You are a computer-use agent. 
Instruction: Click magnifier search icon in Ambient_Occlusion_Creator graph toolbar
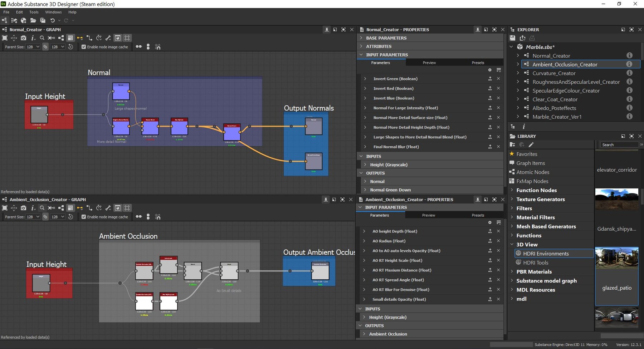click(42, 208)
